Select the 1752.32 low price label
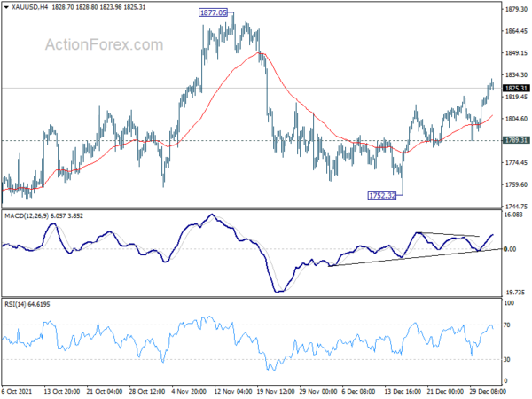Viewport: 532px width, 399px height. [x=382, y=195]
